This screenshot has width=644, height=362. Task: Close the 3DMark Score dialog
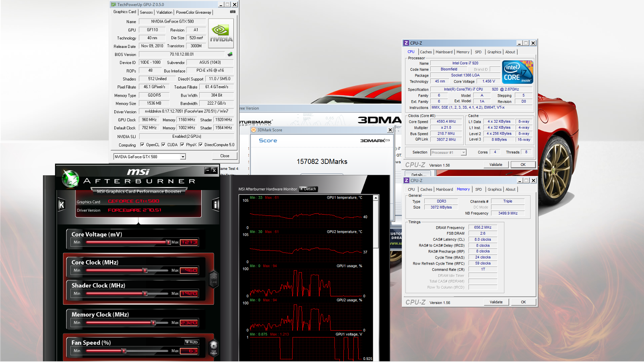(390, 130)
